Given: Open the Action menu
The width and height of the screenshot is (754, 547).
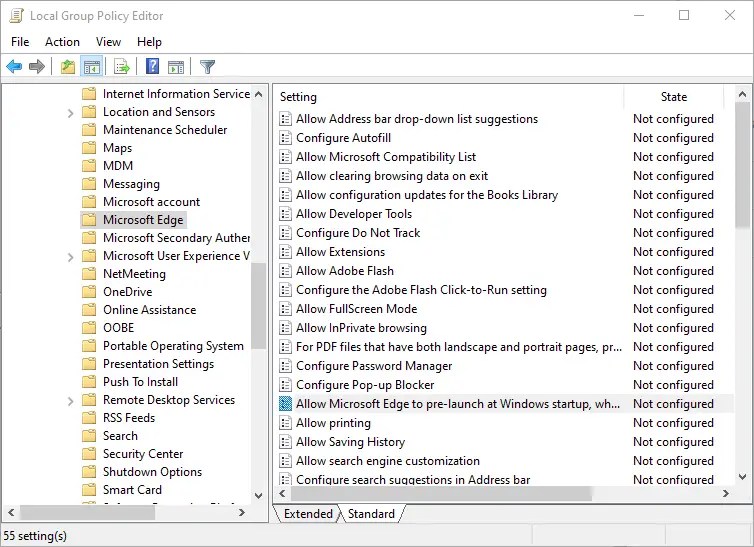Looking at the screenshot, I should pos(63,42).
